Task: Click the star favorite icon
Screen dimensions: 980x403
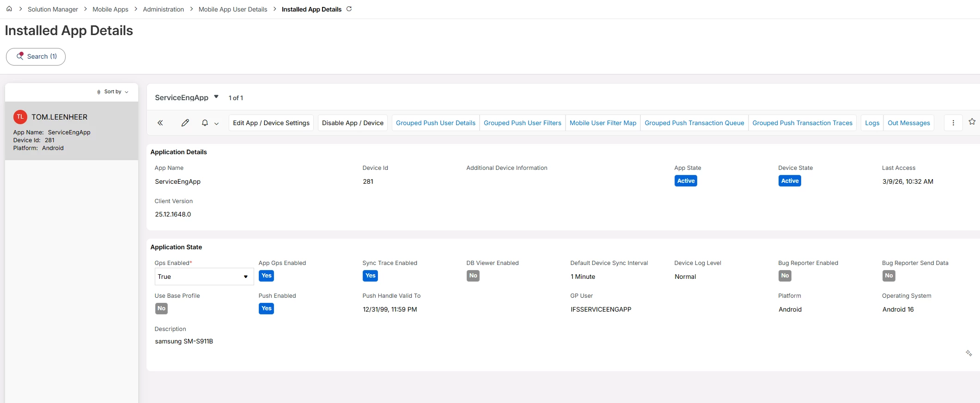Action: pos(972,122)
